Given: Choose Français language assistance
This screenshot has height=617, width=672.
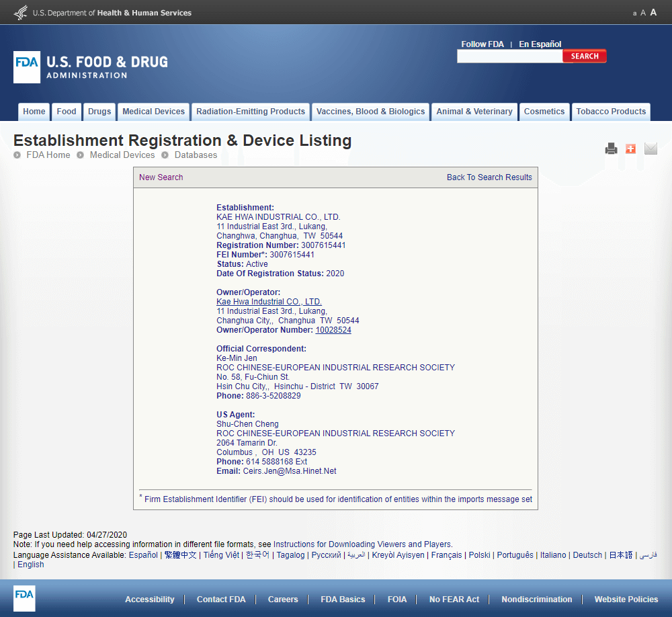Looking at the screenshot, I should pyautogui.click(x=447, y=554).
